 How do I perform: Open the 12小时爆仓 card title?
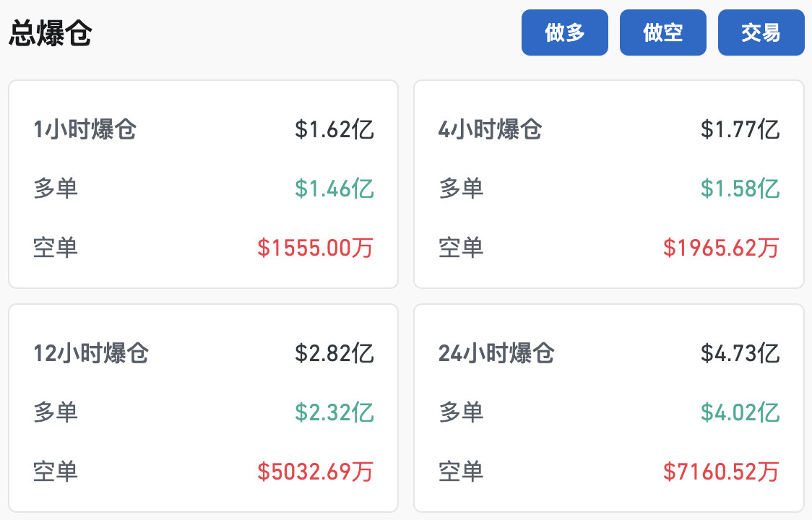click(x=91, y=354)
